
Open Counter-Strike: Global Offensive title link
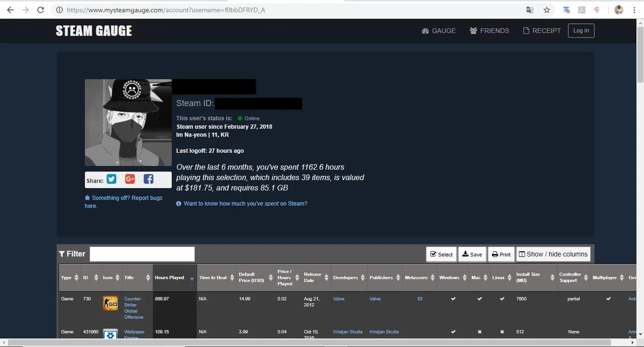click(134, 308)
